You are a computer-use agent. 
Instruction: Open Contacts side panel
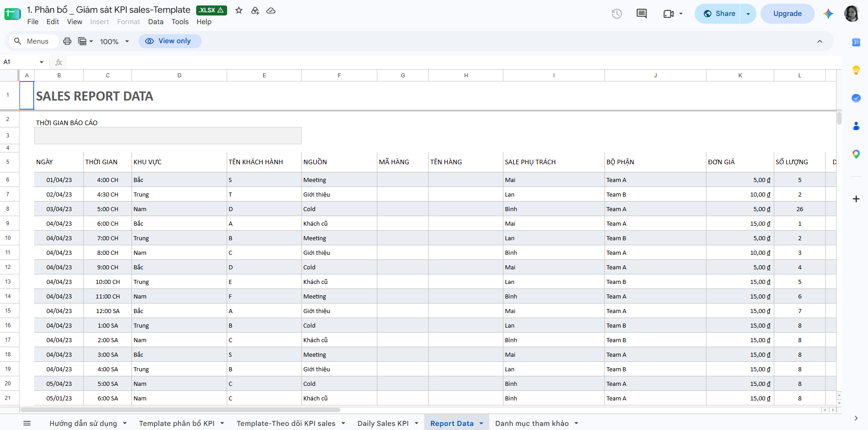(856, 126)
